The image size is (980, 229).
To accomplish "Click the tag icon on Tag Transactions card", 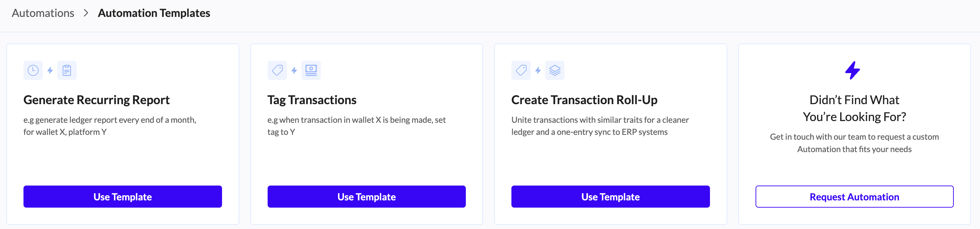I will click(277, 70).
